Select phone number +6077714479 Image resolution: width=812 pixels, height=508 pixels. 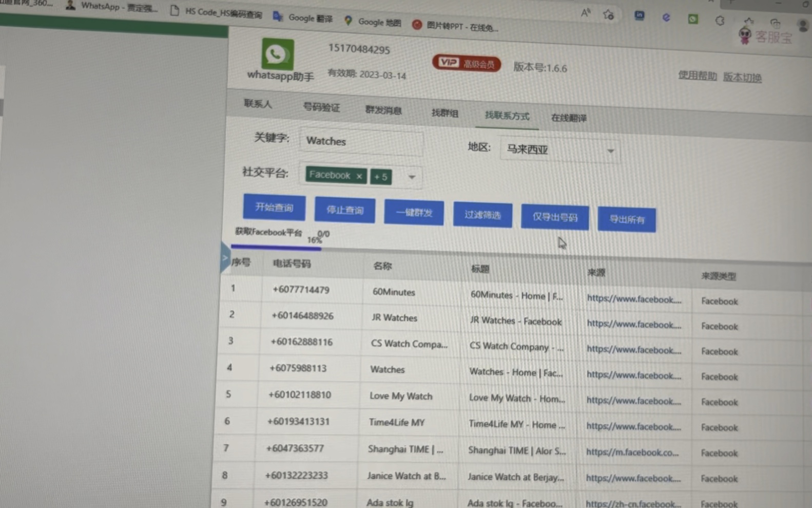click(x=301, y=290)
